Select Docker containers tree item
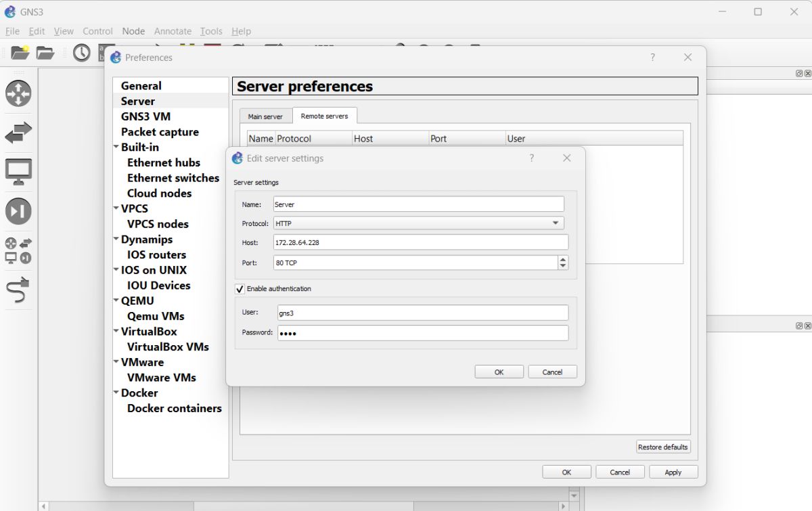Viewport: 812px width, 511px height. coord(175,408)
